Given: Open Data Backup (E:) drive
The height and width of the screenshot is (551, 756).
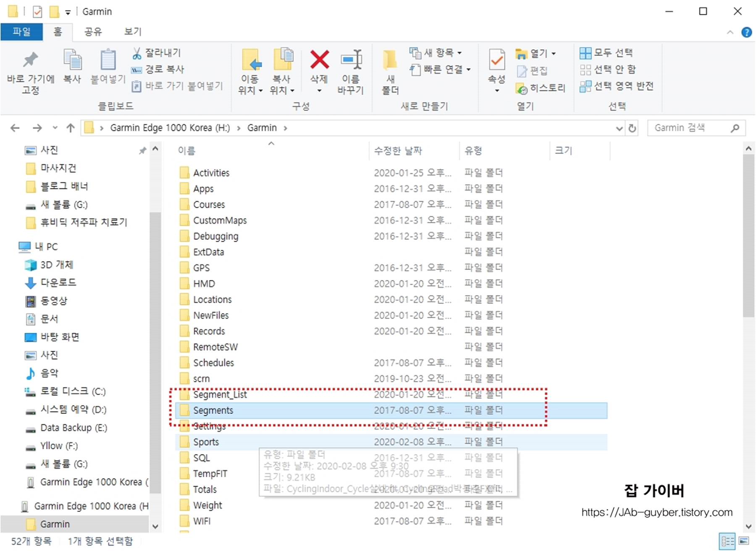Looking at the screenshot, I should point(73,428).
